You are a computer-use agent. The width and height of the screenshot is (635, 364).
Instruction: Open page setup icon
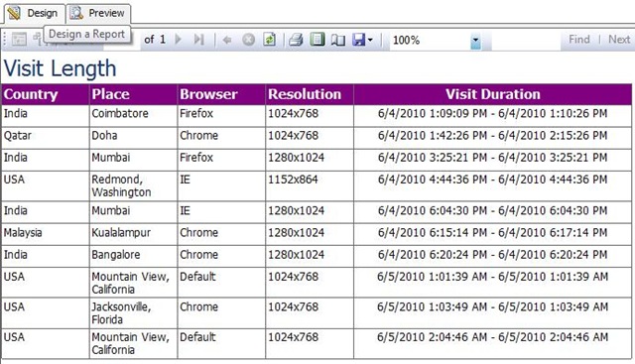pos(338,40)
